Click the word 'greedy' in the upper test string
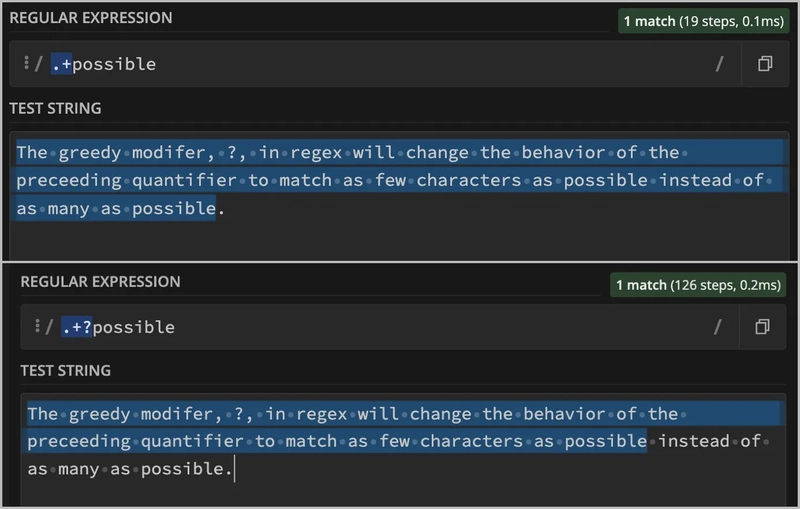 [x=90, y=153]
